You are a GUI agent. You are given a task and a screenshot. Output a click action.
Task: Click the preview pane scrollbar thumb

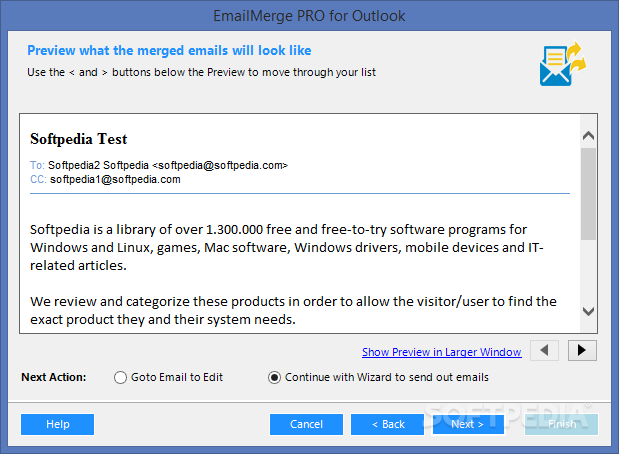(x=588, y=193)
